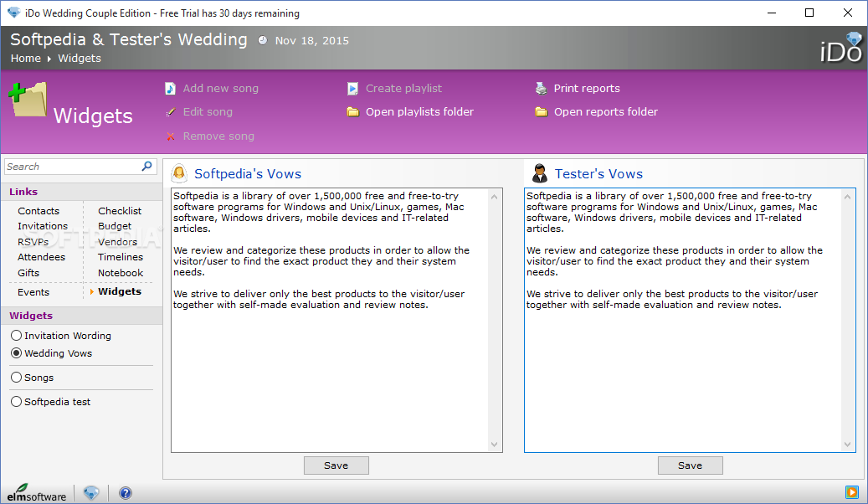868x504 pixels.
Task: Click the diamond app icon in the title bar
Action: [x=14, y=13]
